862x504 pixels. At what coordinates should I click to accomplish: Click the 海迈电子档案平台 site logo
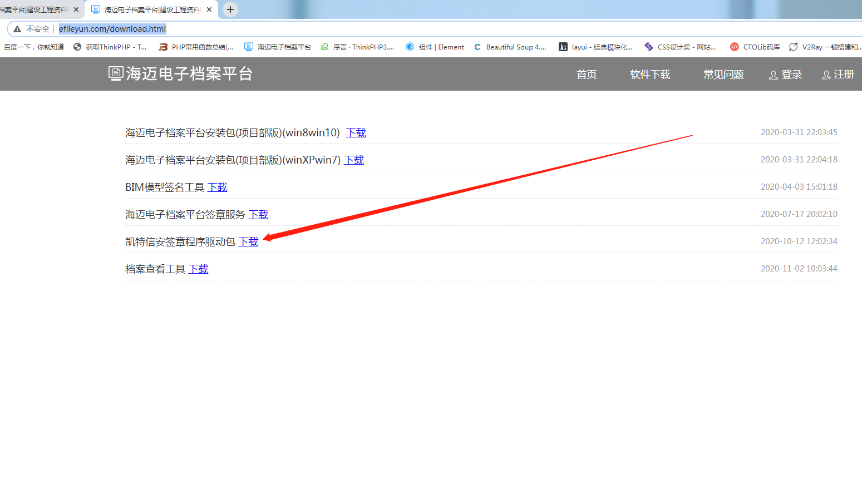[181, 74]
